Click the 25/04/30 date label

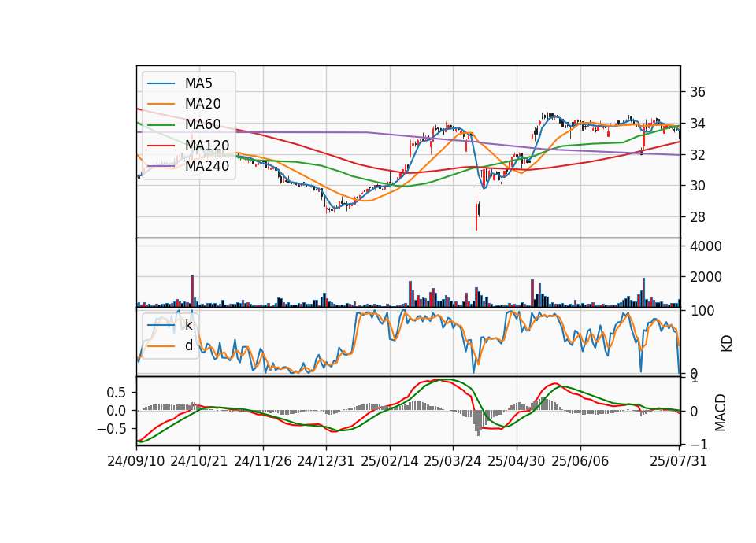pos(517,461)
